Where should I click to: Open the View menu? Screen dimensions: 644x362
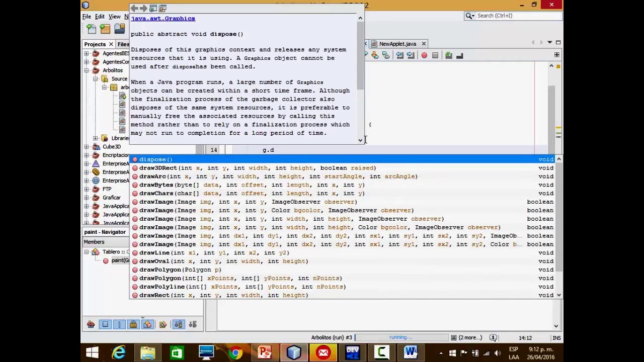[x=114, y=17]
